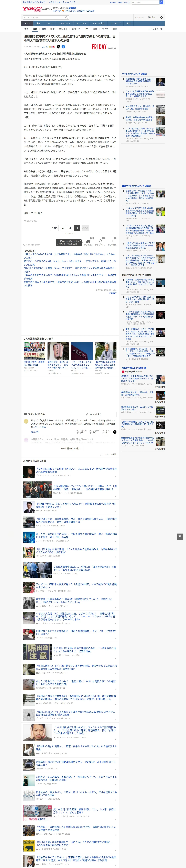Go to article page 2
186x868 pixels.
tap(70, 228)
